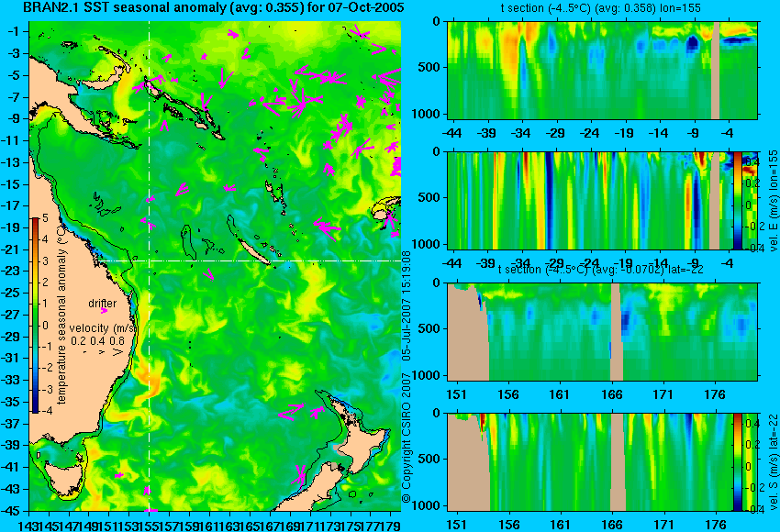Click '166' tick under the vel. S section
This screenshot has height=532, width=780.
click(612, 525)
